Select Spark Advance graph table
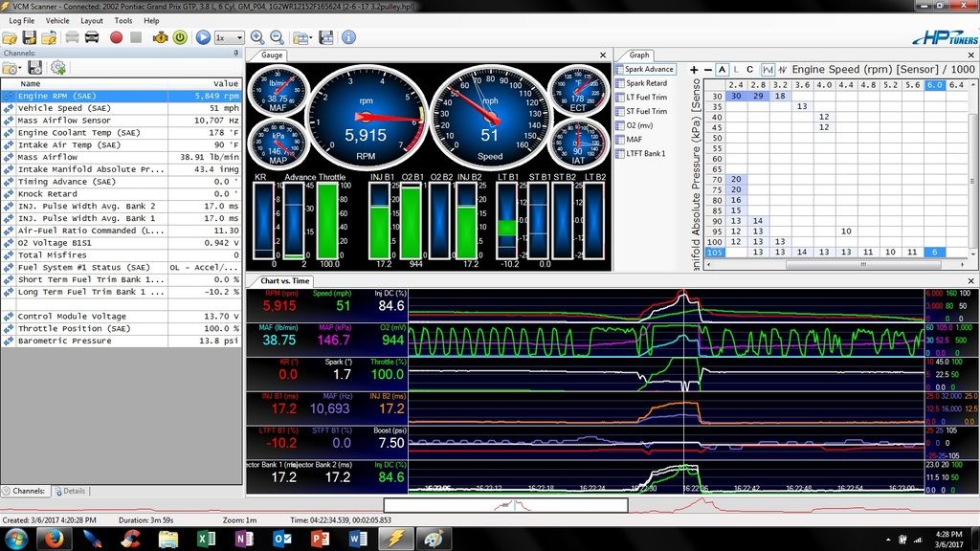 coord(644,69)
